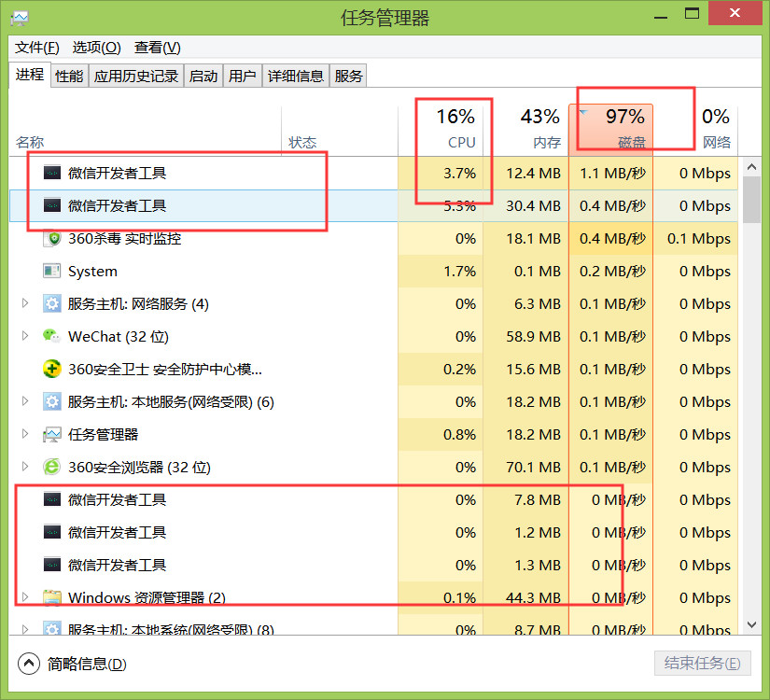Select the 360杀毒 实时监控 row name
This screenshot has height=700, width=770.
pos(125,239)
